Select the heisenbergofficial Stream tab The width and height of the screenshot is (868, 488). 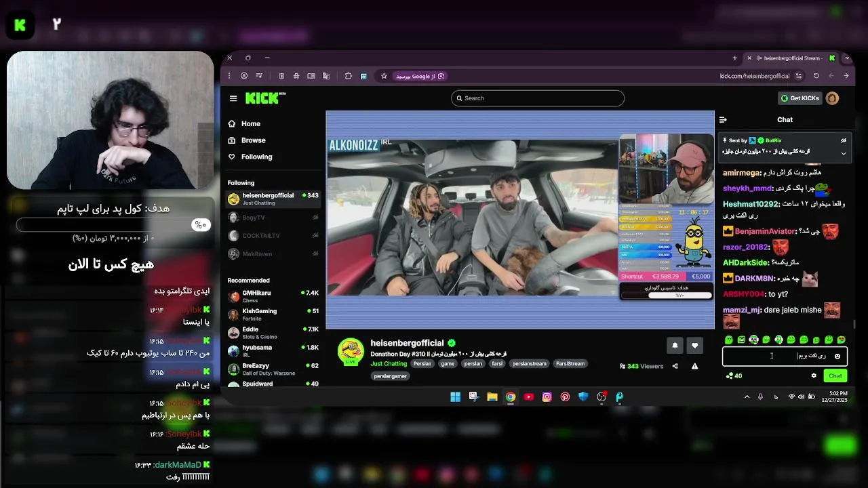pos(792,58)
